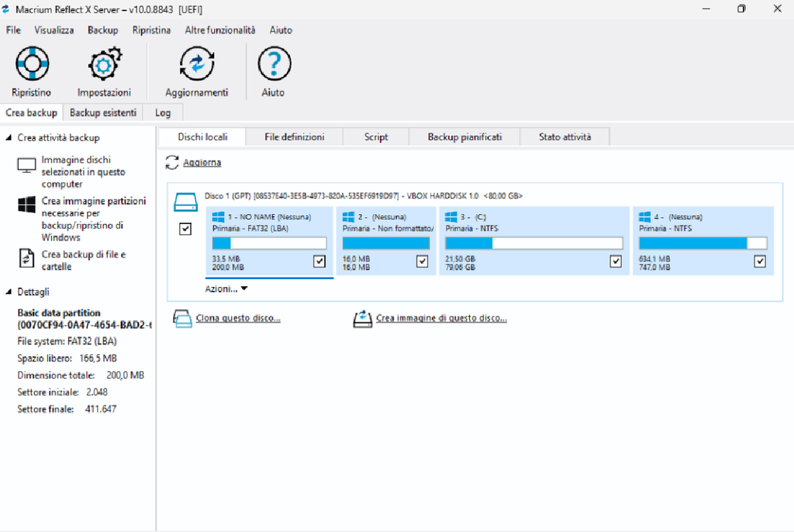Switch to the Crea backup tab

[31, 112]
